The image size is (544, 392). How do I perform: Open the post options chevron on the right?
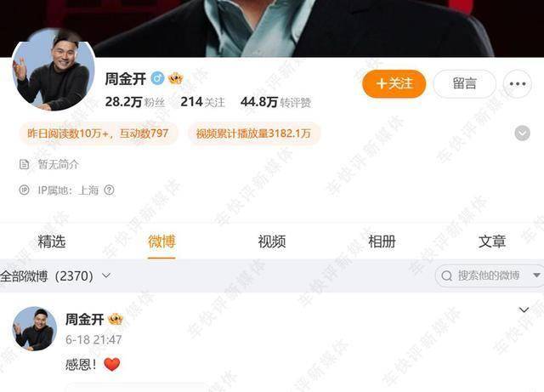pos(524,310)
